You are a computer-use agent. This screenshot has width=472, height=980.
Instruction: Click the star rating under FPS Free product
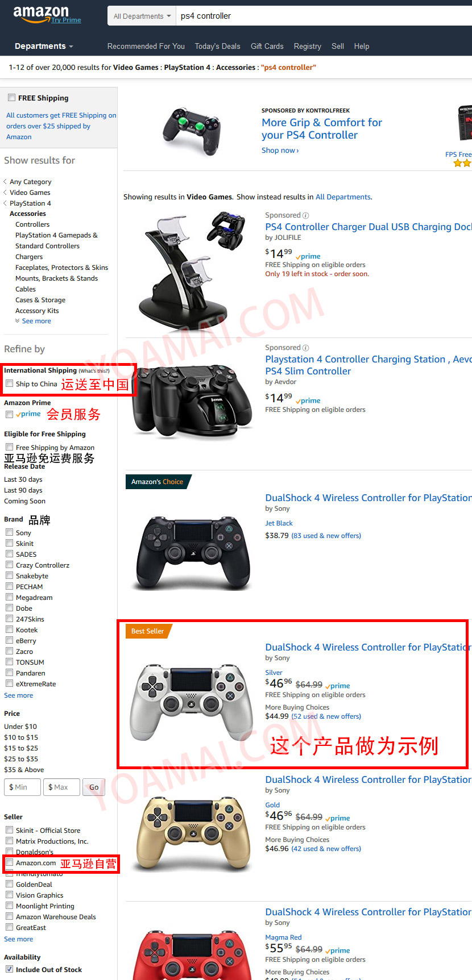(462, 163)
